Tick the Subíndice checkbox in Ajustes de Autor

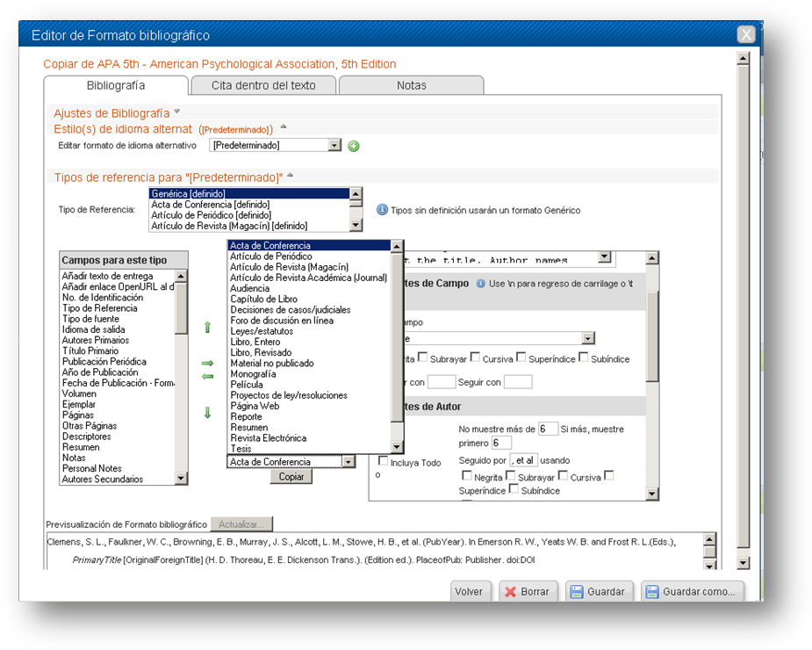(514, 488)
